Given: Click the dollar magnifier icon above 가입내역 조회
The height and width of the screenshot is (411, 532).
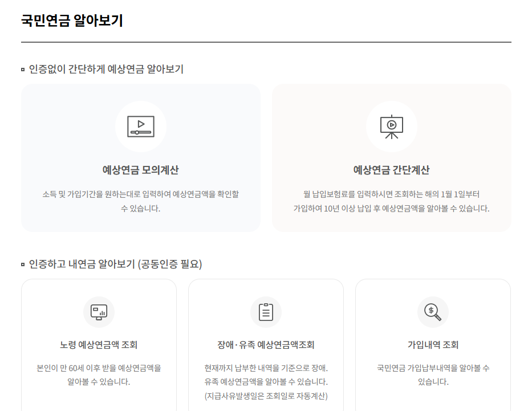Looking at the screenshot, I should [433, 312].
